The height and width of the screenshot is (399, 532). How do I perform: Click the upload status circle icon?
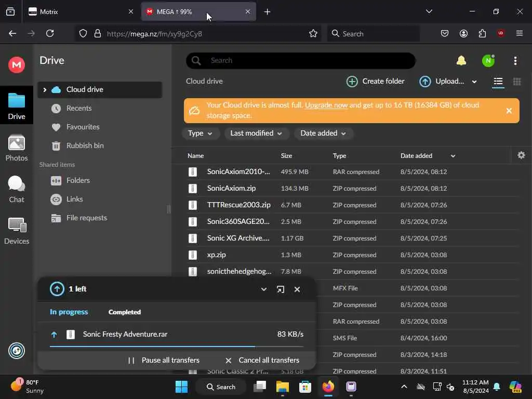[x=57, y=289]
